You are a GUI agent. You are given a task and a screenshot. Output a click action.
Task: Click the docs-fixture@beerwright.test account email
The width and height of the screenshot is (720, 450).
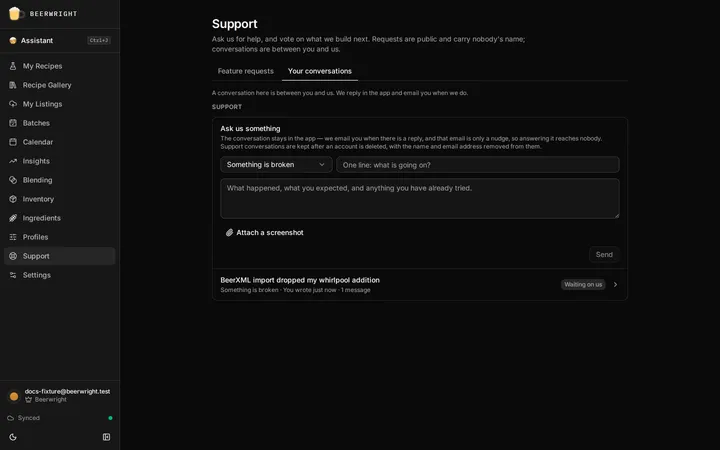[68, 392]
